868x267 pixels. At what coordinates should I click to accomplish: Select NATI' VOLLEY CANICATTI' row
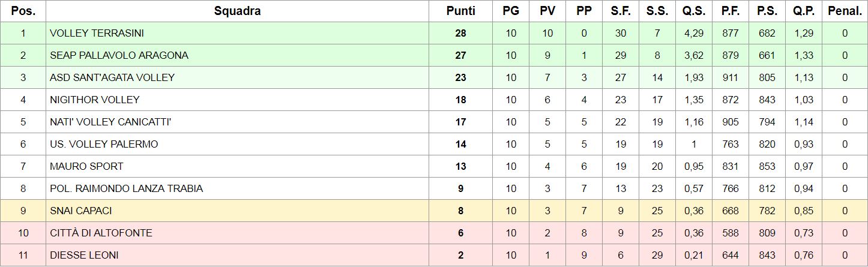coord(434,122)
